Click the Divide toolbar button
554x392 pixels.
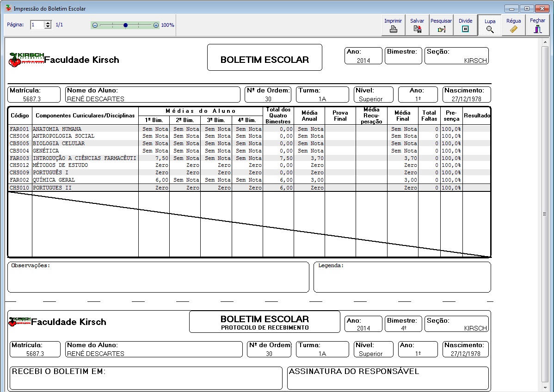click(x=465, y=25)
